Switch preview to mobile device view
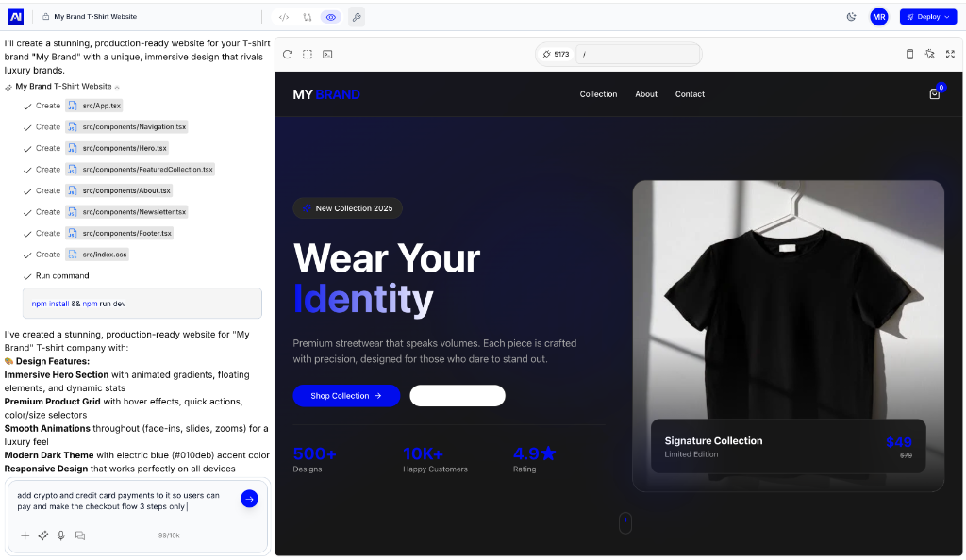This screenshot has height=560, width=966. [908, 55]
